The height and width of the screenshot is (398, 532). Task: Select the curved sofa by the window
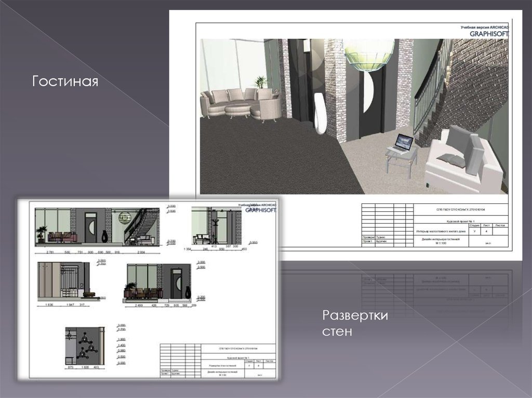coord(242,104)
